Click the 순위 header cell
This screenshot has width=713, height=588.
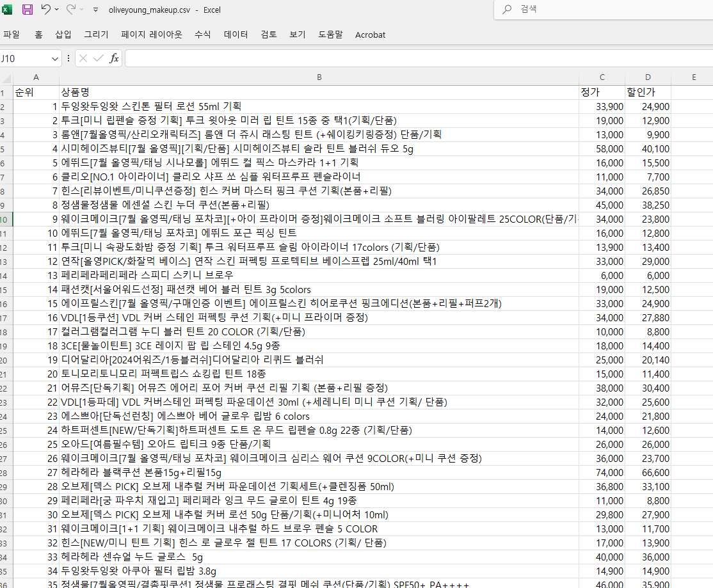(36, 93)
